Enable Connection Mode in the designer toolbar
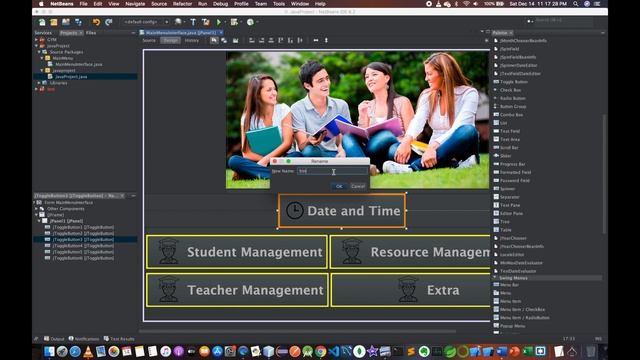Image resolution: width=640 pixels, height=360 pixels. (224, 40)
